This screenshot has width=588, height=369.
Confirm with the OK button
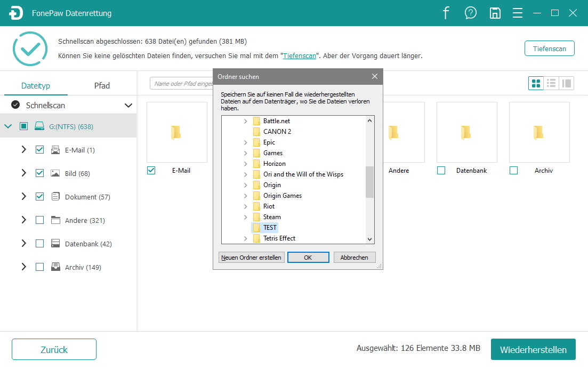coord(308,257)
